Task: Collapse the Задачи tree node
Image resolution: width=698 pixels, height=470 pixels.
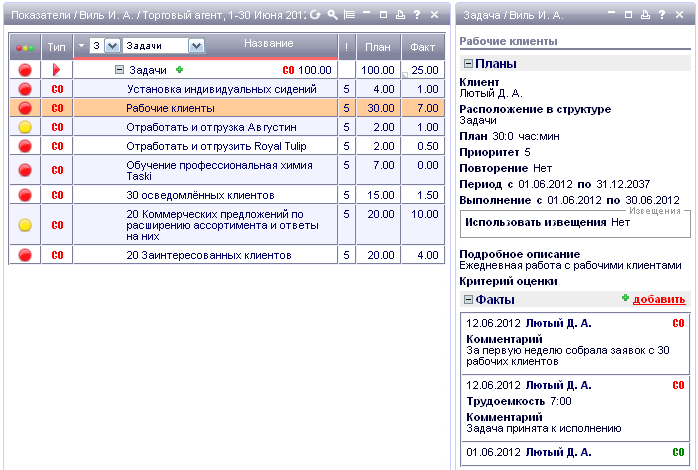Action: 119,69
